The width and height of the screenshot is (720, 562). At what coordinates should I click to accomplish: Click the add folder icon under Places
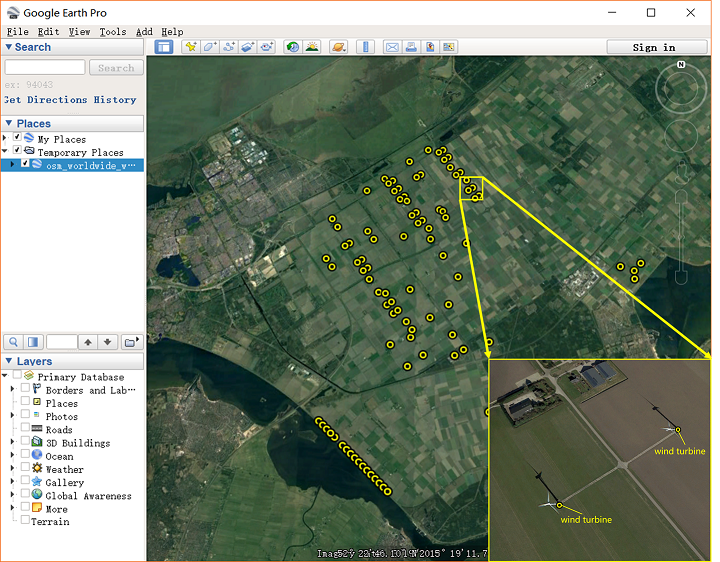[x=132, y=342]
